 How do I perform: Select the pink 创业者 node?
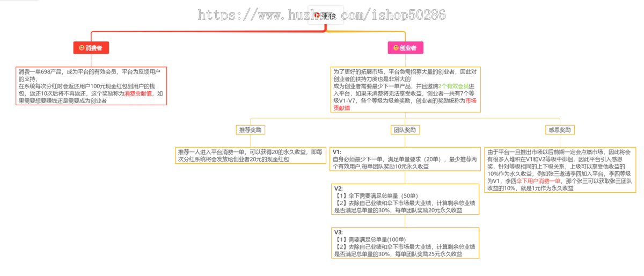tap(406, 48)
